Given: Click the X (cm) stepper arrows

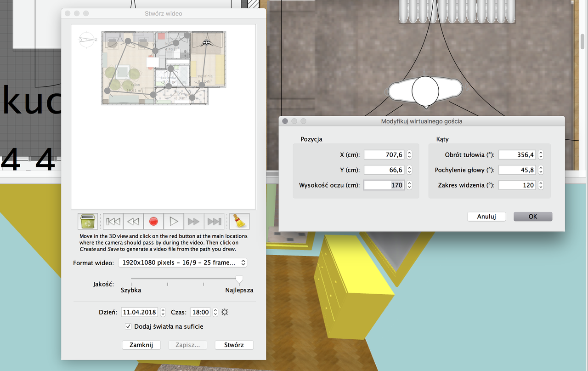Looking at the screenshot, I should tap(410, 155).
